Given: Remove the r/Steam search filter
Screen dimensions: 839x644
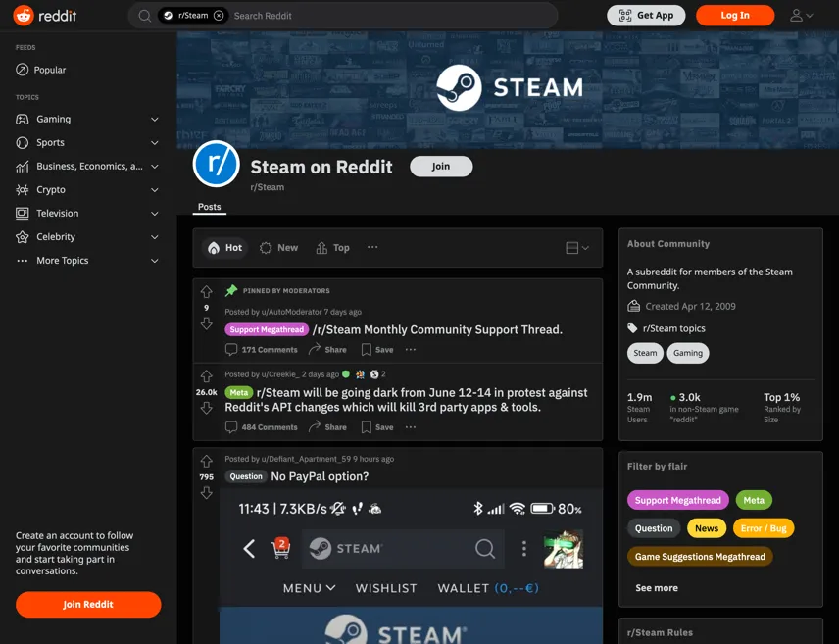Looking at the screenshot, I should tap(219, 16).
